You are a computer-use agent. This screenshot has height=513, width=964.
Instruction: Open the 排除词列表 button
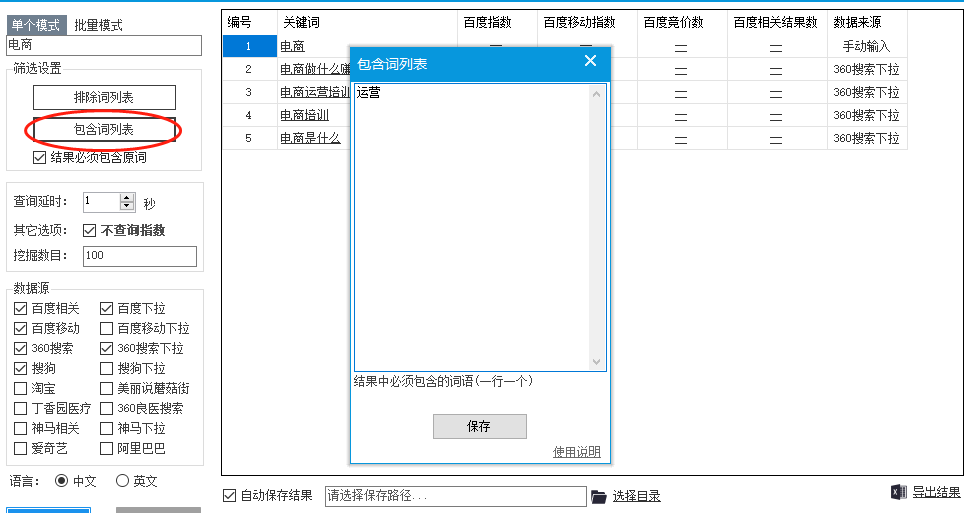coord(104,97)
